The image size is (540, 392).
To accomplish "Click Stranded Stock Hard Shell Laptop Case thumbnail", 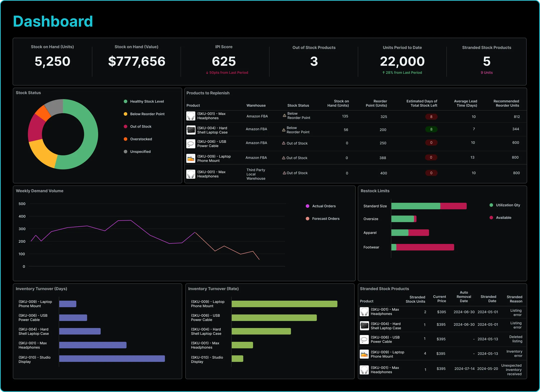I will (x=364, y=326).
